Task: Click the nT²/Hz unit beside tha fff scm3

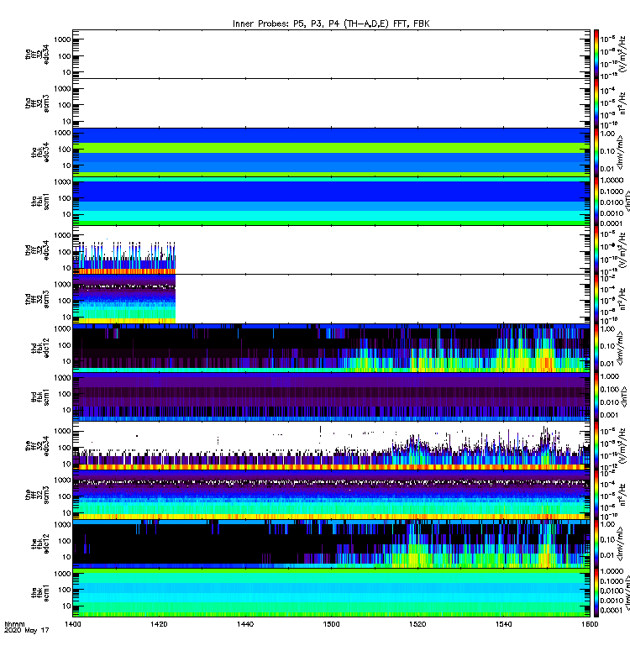Action: (x=622, y=103)
